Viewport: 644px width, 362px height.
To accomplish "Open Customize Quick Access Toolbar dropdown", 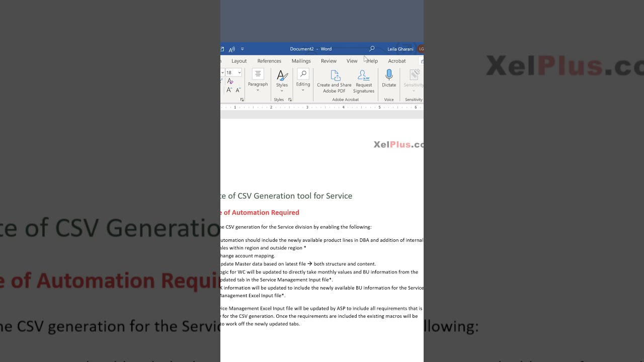I will pyautogui.click(x=243, y=49).
